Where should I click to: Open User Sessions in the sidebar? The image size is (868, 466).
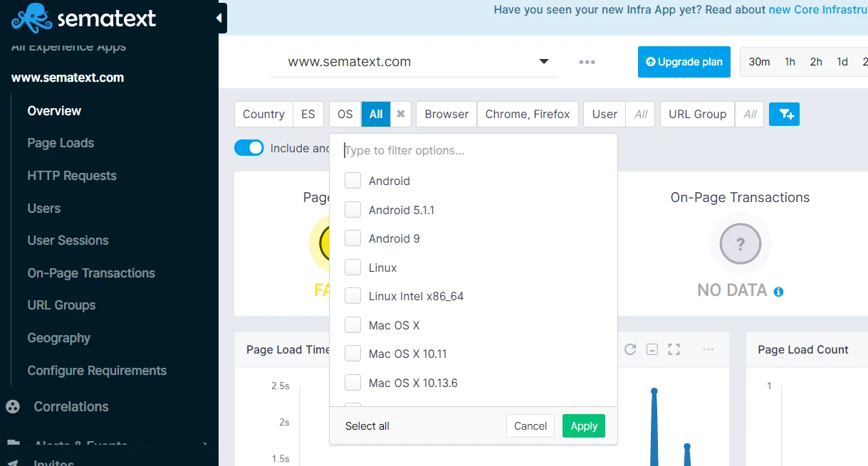[68, 240]
